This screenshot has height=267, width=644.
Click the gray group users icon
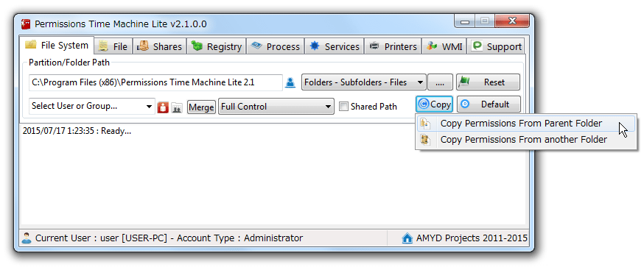point(177,108)
